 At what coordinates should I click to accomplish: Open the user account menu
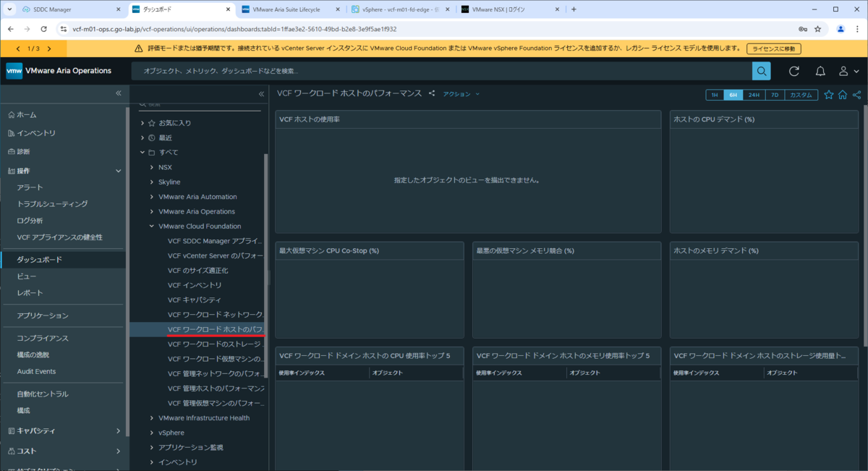click(x=848, y=71)
